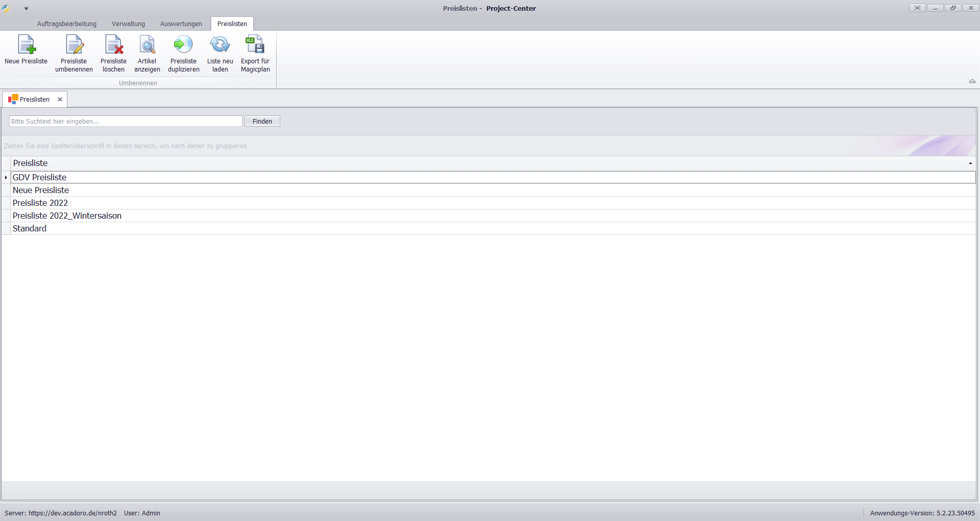The image size is (980, 521).
Task: Reload the list with Liste neu laden
Action: tap(220, 45)
